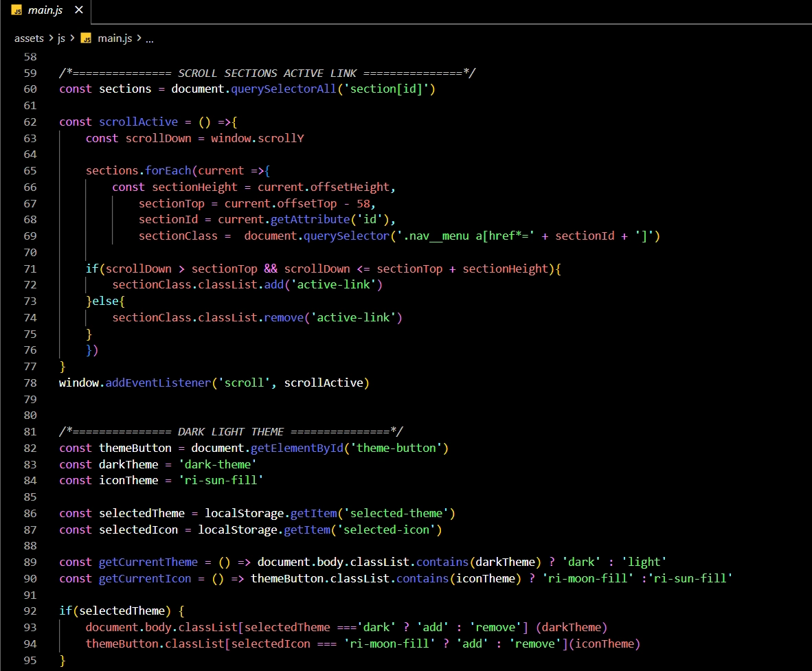Click '(darkTheme)' at end of line 93
Viewport: 812px width, 671px height.
[x=571, y=628]
